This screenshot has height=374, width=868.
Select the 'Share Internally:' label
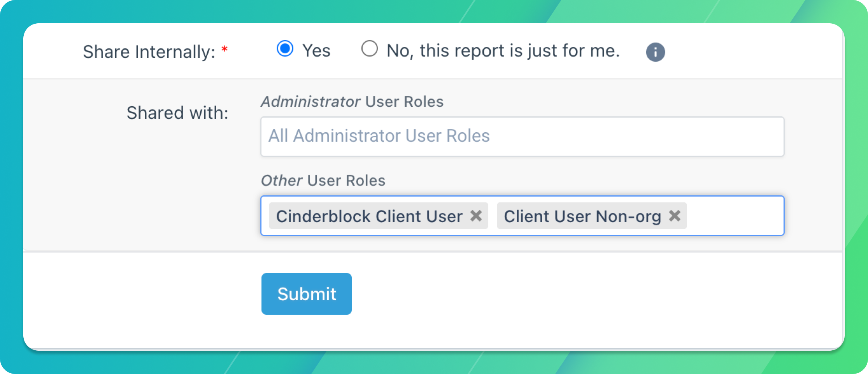(x=149, y=52)
